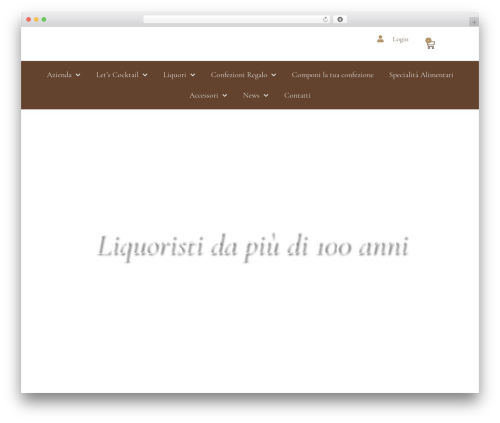This screenshot has width=500, height=423.
Task: Click the browser extension icon beside address bar
Action: coord(340,20)
